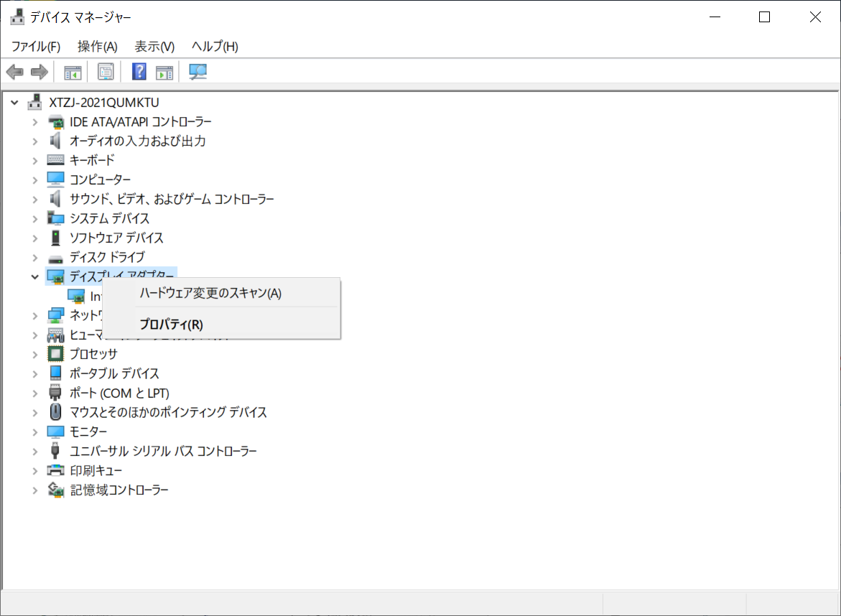Image resolution: width=841 pixels, height=616 pixels.
Task: Open the 表示(V) menu
Action: pyautogui.click(x=154, y=47)
